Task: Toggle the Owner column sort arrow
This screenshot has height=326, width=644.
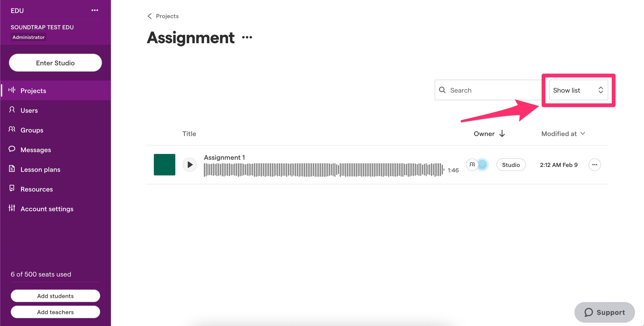Action: tap(502, 134)
